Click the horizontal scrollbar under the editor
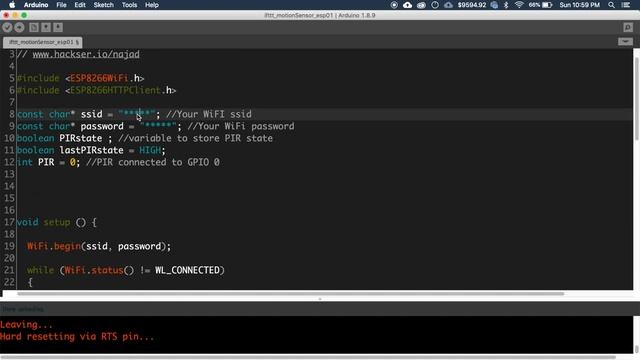640x360 pixels. [291, 293]
